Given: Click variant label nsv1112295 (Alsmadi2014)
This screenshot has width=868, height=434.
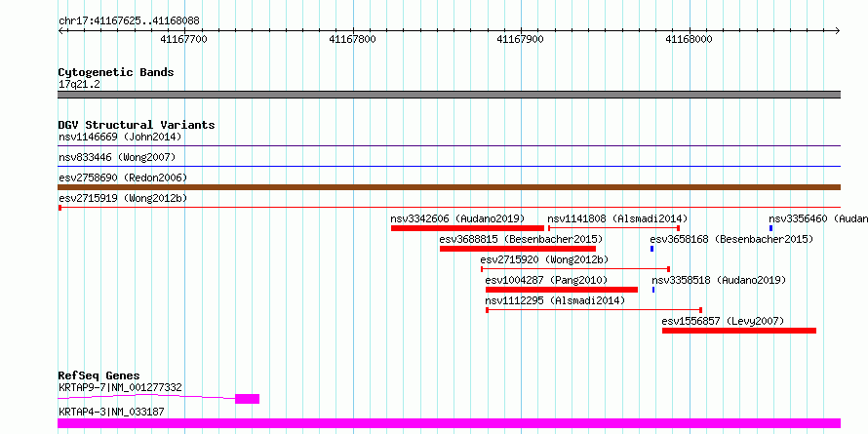Looking at the screenshot, I should pyautogui.click(x=555, y=300).
